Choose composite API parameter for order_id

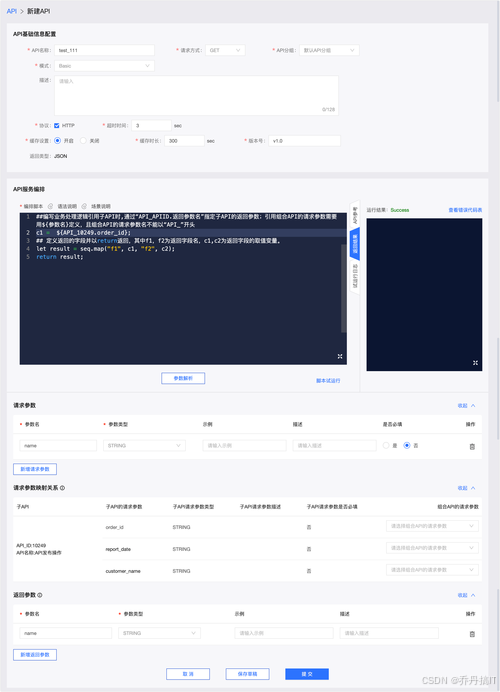tap(432, 526)
